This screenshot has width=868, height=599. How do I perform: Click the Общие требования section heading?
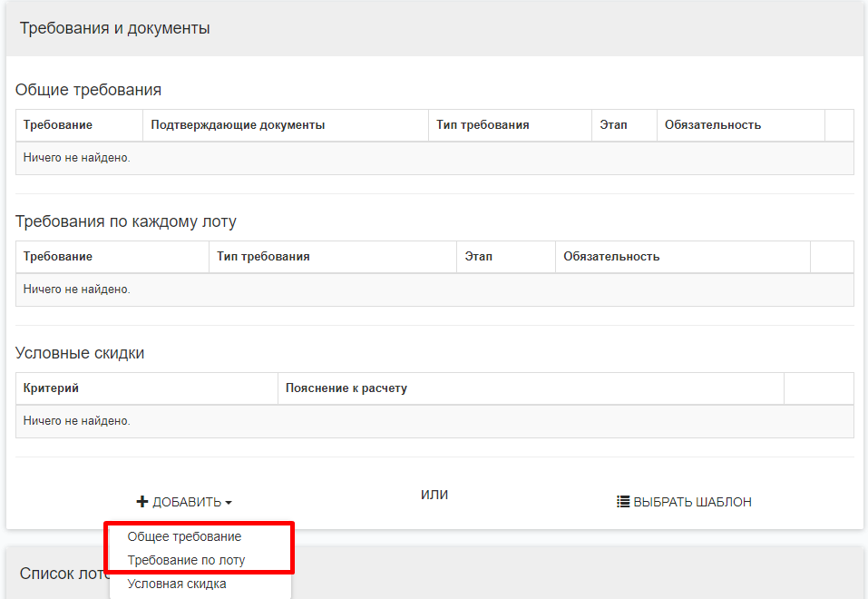pos(88,90)
